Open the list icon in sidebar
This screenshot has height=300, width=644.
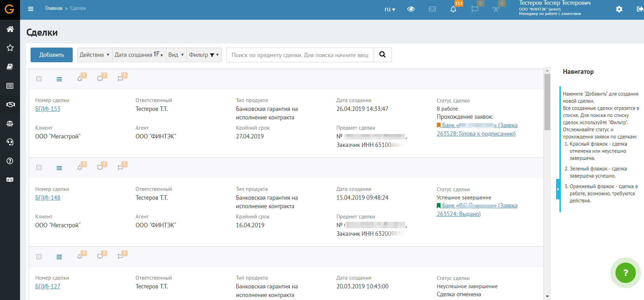[x=10, y=86]
